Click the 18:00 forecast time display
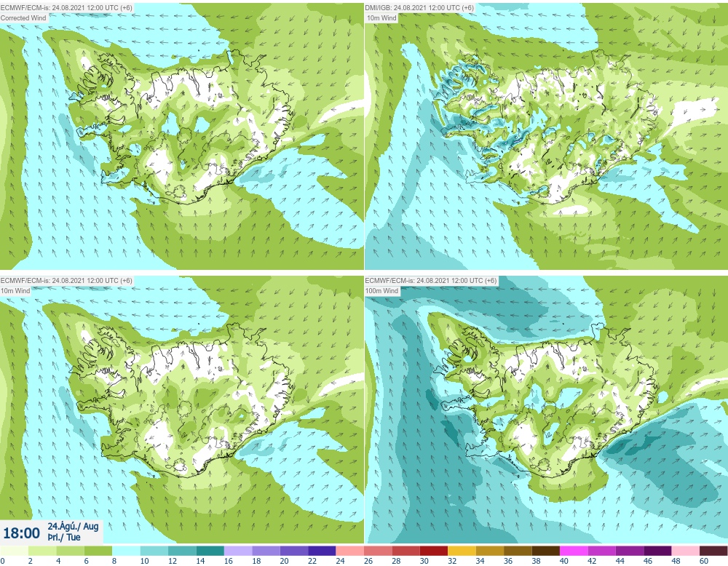Screen dimensions: 728x566 pyautogui.click(x=21, y=533)
